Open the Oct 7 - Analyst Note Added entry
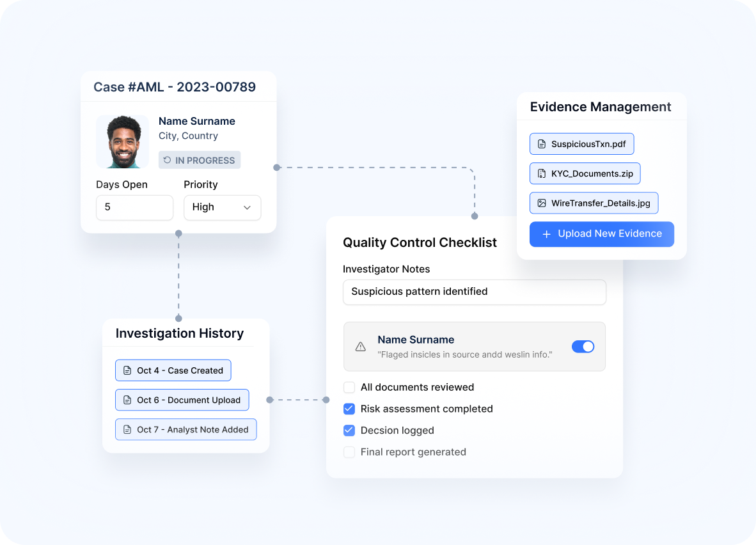Screen dimensions: 756x545 click(x=185, y=429)
